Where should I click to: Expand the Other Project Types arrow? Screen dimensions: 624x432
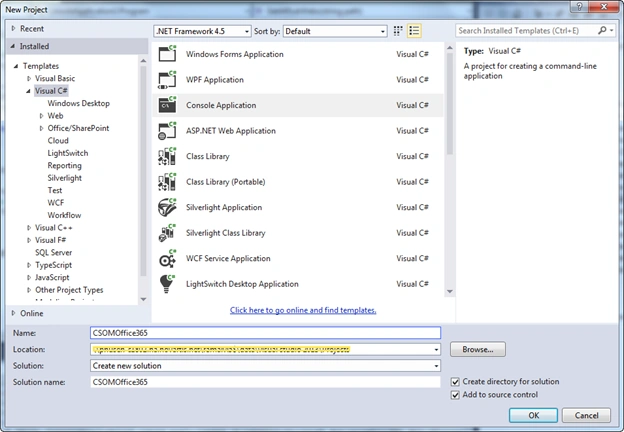click(x=29, y=290)
